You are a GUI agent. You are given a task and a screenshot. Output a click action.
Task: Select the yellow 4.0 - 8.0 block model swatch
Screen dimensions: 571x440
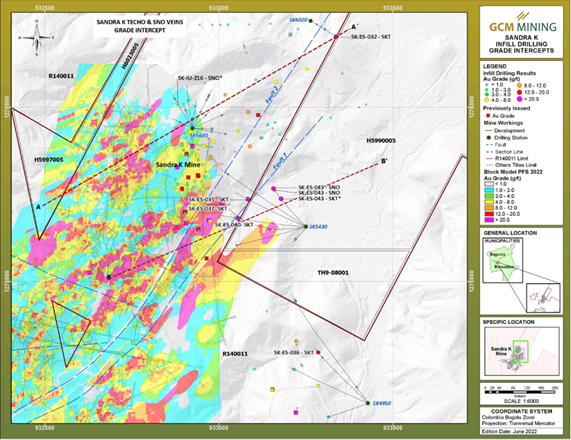(x=489, y=202)
